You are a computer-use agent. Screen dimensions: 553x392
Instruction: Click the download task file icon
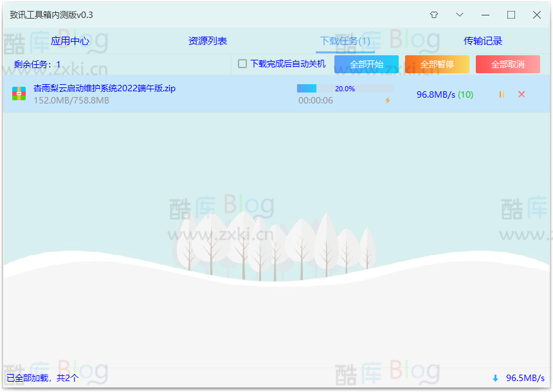click(19, 94)
